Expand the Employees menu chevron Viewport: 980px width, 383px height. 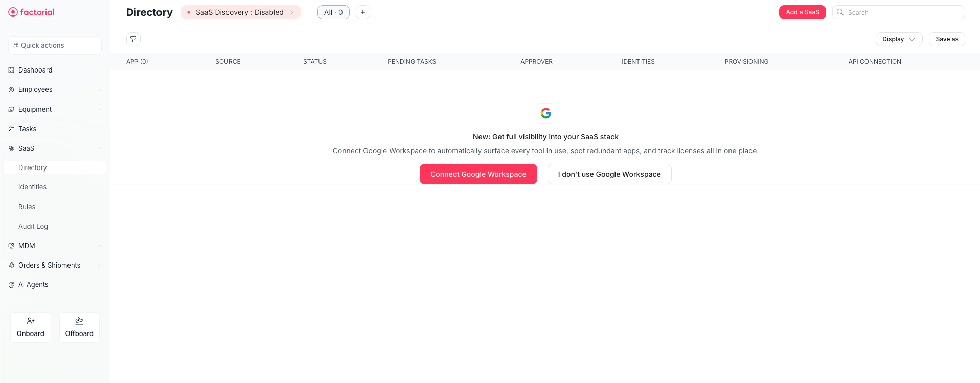99,90
